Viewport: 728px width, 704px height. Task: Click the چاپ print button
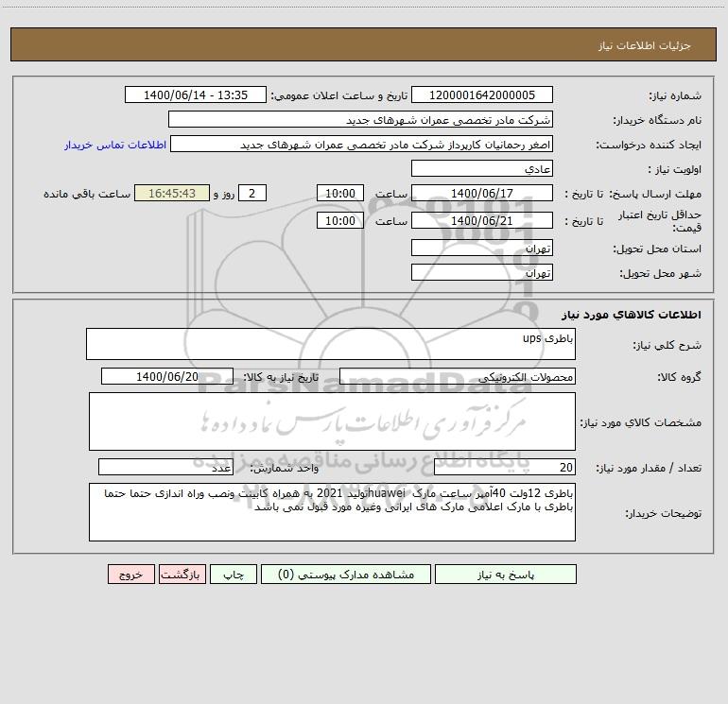click(x=234, y=574)
